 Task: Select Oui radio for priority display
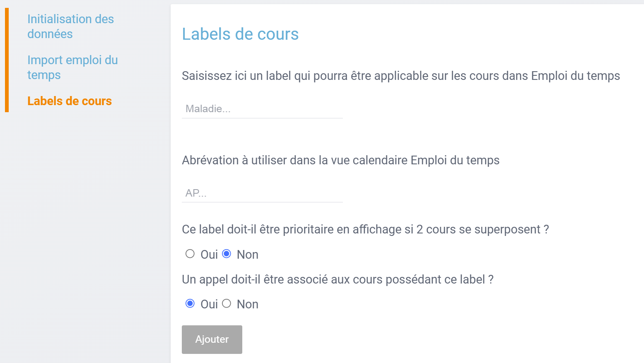190,254
